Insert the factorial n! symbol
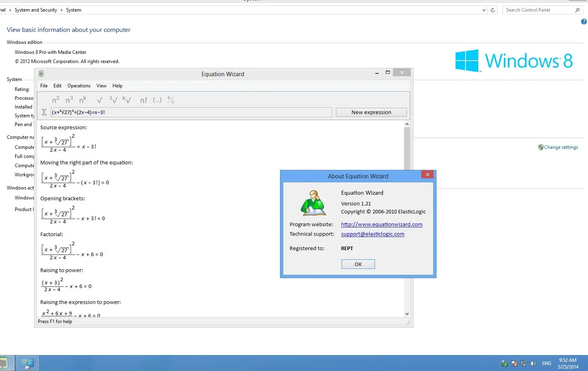 [144, 100]
